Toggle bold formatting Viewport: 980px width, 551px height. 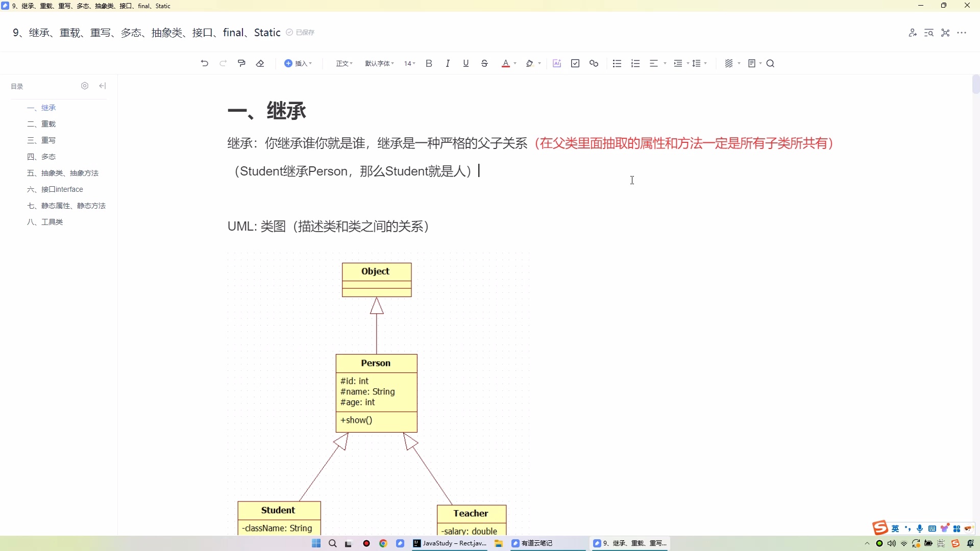429,63
